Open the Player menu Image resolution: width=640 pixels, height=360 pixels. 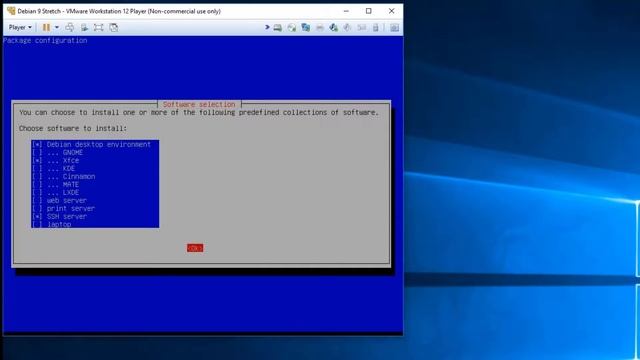(x=20, y=27)
